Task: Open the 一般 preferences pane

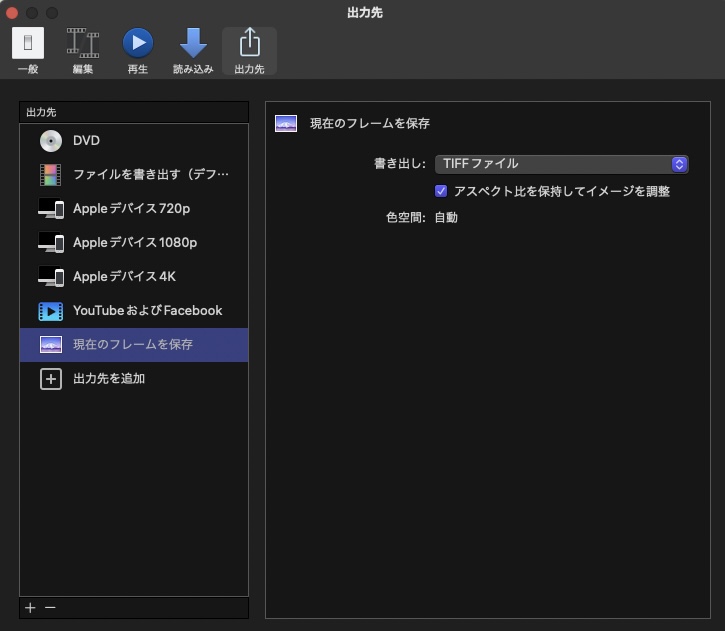Action: point(28,50)
